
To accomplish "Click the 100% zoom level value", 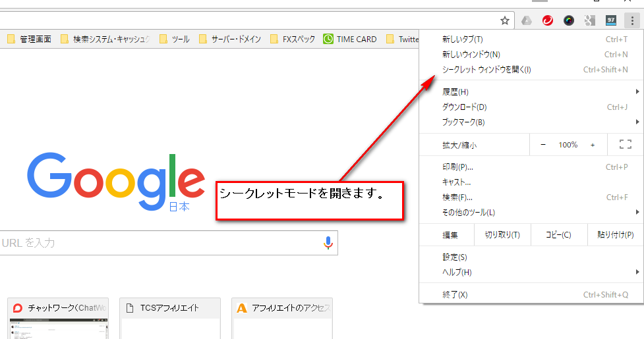I will [x=568, y=145].
